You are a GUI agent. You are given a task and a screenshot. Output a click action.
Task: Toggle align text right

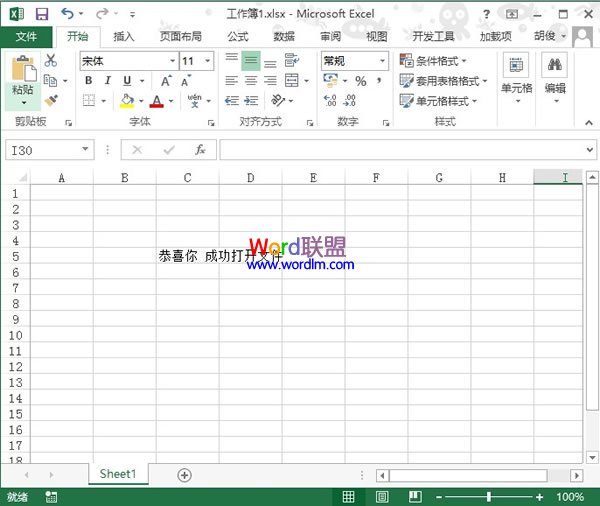(x=270, y=80)
